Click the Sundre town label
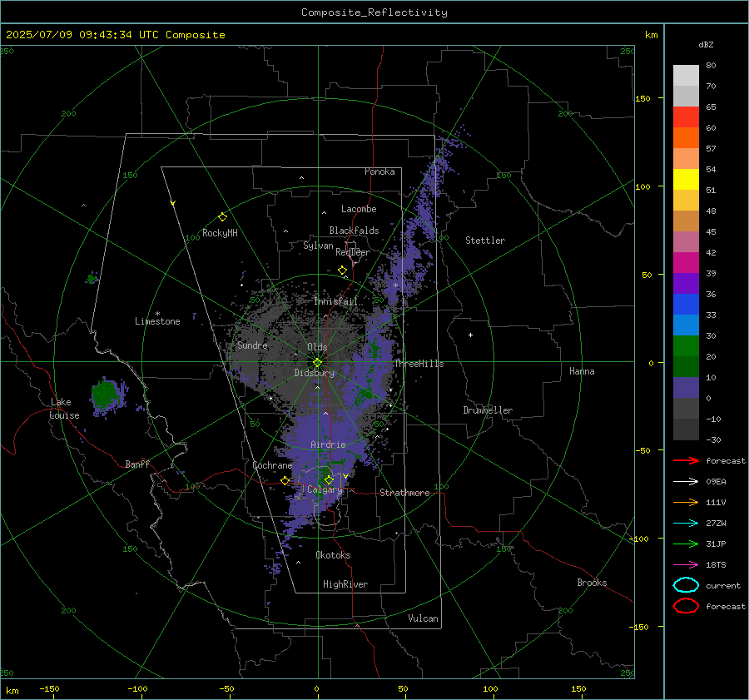The height and width of the screenshot is (700, 749). pyautogui.click(x=252, y=345)
